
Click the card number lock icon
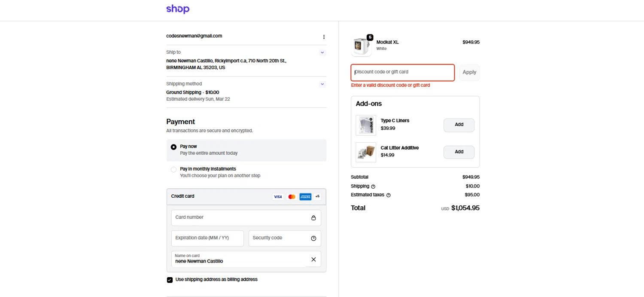click(x=313, y=218)
